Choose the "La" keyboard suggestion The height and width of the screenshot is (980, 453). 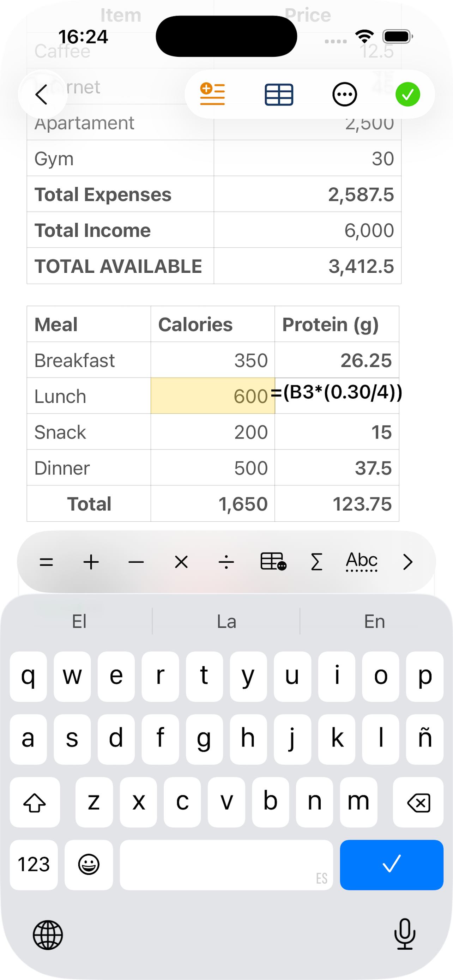pos(226,622)
